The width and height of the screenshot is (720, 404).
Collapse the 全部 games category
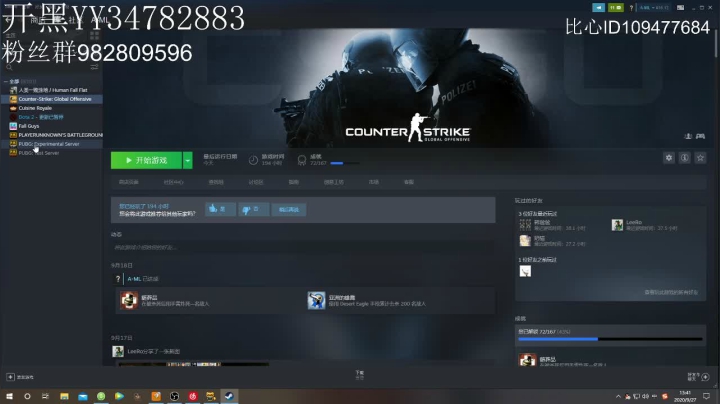(x=6, y=81)
